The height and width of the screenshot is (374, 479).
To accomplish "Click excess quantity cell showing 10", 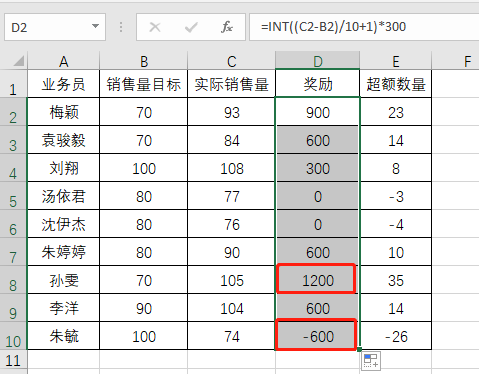I will [x=396, y=252].
